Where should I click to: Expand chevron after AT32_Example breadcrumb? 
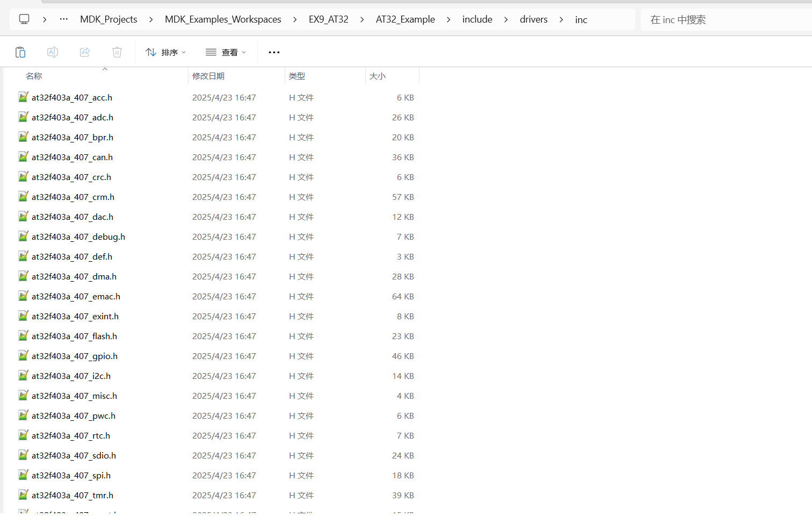pos(448,19)
